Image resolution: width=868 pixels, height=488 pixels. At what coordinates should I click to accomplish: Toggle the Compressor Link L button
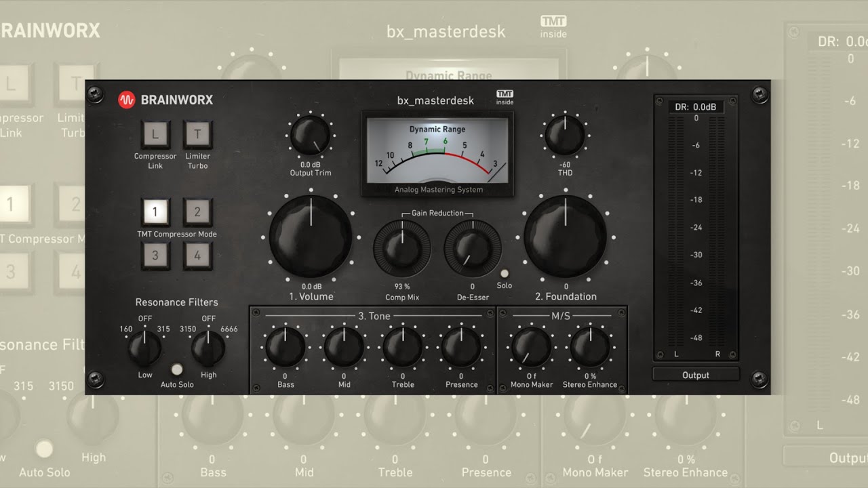point(155,134)
